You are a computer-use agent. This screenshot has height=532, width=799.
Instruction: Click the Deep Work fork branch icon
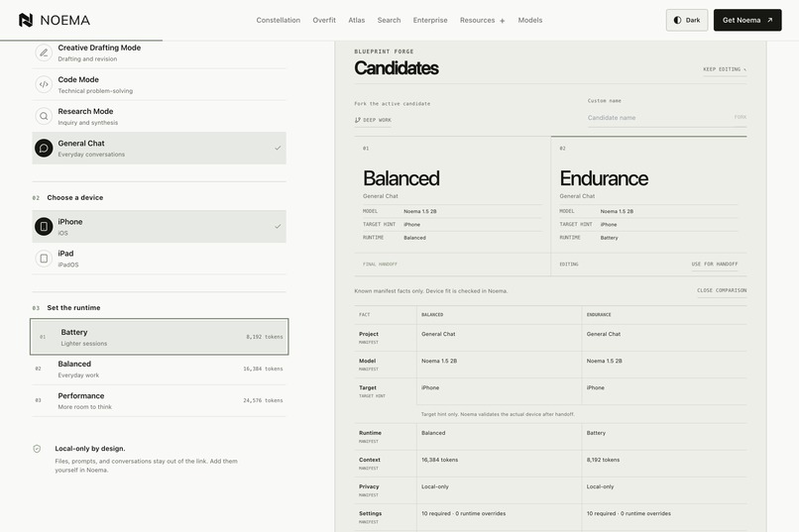(x=357, y=120)
